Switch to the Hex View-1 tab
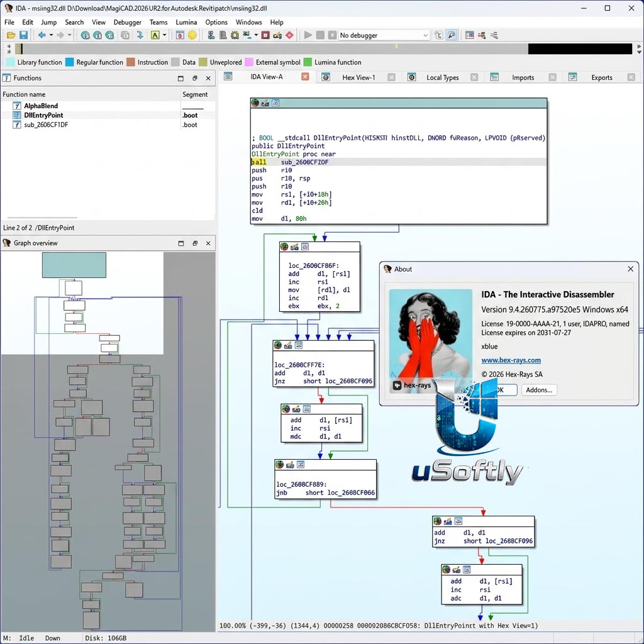The height and width of the screenshot is (644, 644). pyautogui.click(x=358, y=77)
